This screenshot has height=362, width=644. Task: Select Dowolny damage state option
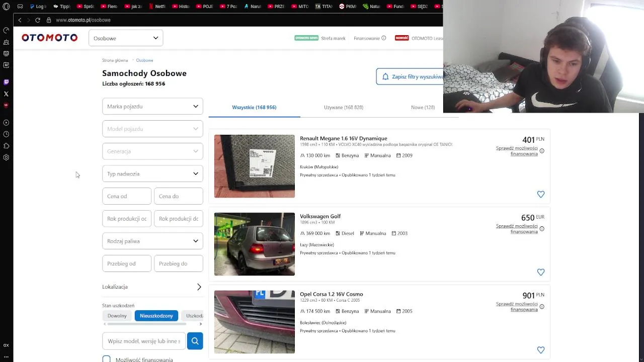[117, 316]
